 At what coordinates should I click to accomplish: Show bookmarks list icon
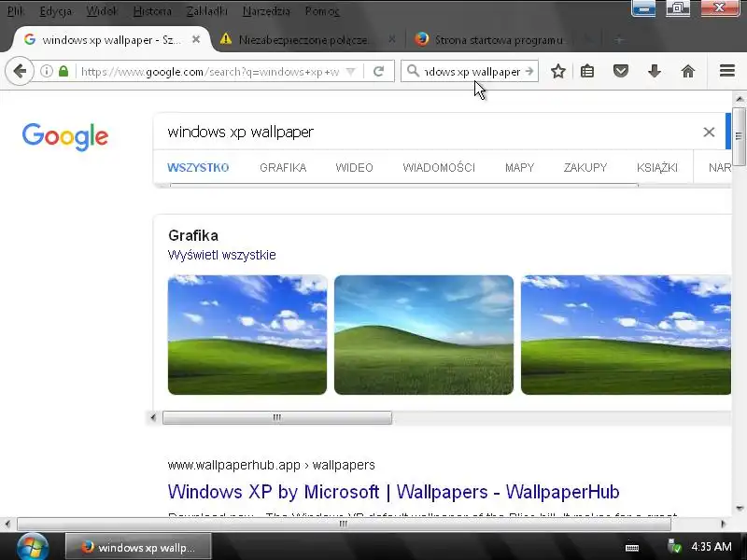(x=587, y=72)
